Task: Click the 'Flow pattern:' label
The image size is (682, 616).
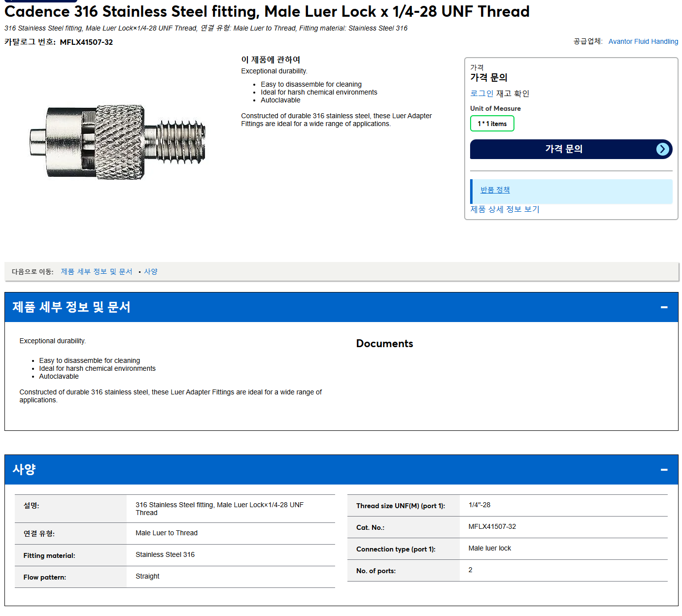Action: coord(44,578)
